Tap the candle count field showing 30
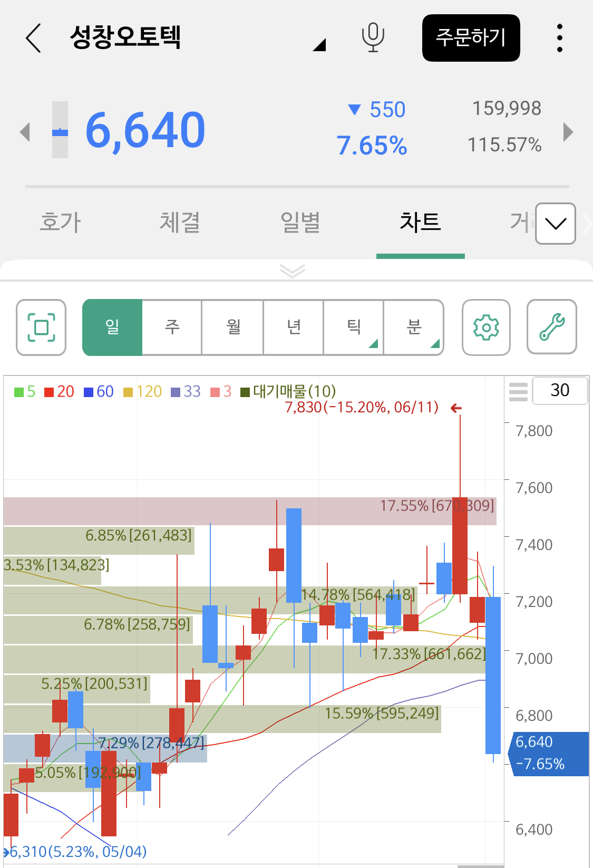This screenshot has height=868, width=593. (560, 391)
